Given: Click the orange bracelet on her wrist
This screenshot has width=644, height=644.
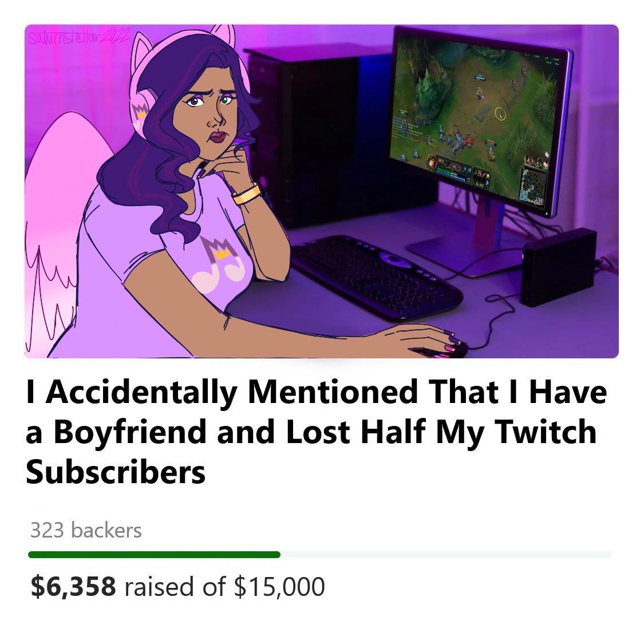Looking at the screenshot, I should (x=246, y=194).
